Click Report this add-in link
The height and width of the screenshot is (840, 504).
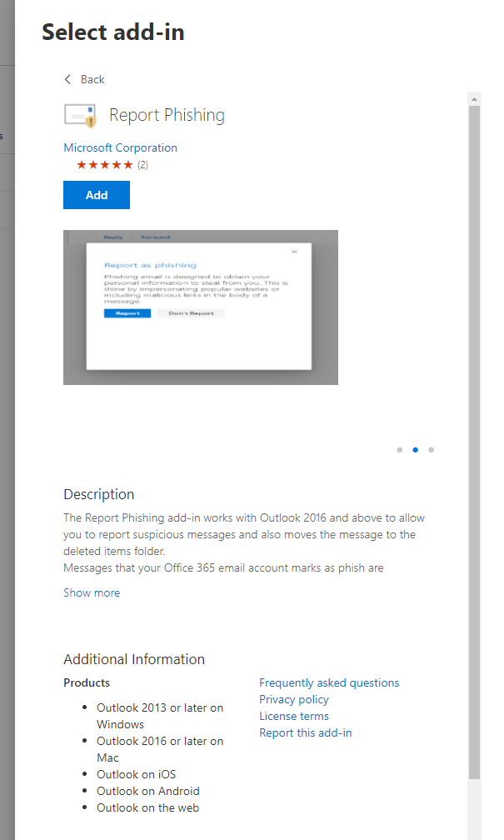pos(305,732)
